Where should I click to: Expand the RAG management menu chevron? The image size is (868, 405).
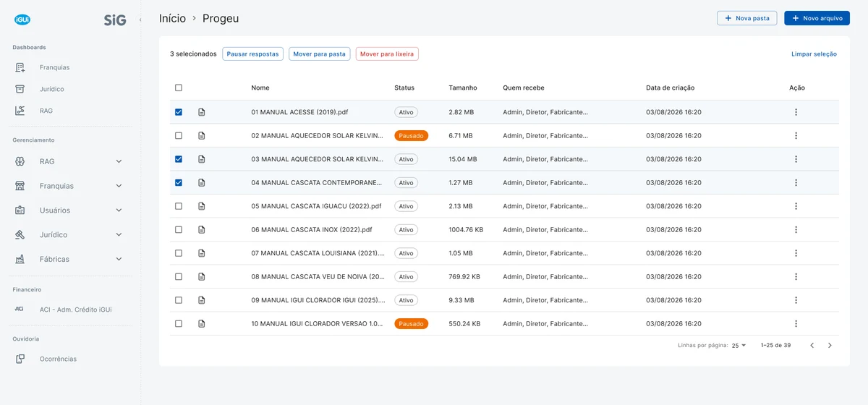(x=119, y=161)
